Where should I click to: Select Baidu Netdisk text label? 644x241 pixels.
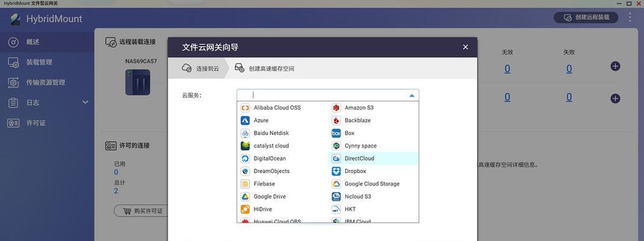(x=271, y=133)
